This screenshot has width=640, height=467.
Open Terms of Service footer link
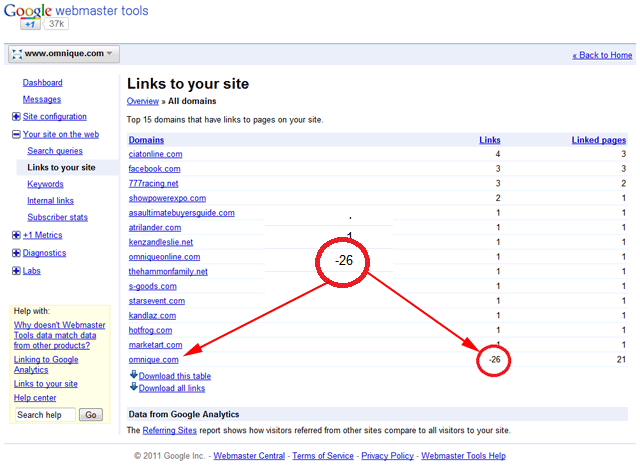323,456
